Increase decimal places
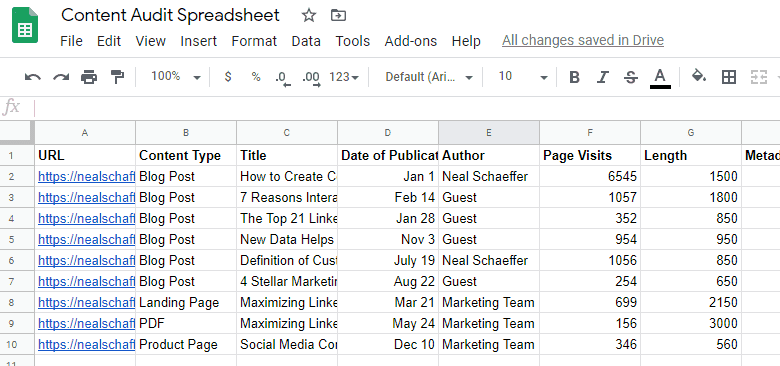The height and width of the screenshot is (366, 780). coord(311,78)
